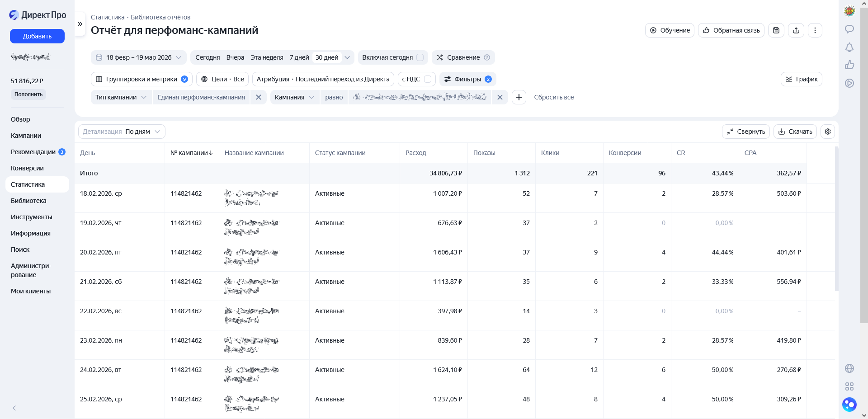Viewport: 868px width, 419px height.
Task: Click the page vertical scrollbar
Action: coord(864,165)
